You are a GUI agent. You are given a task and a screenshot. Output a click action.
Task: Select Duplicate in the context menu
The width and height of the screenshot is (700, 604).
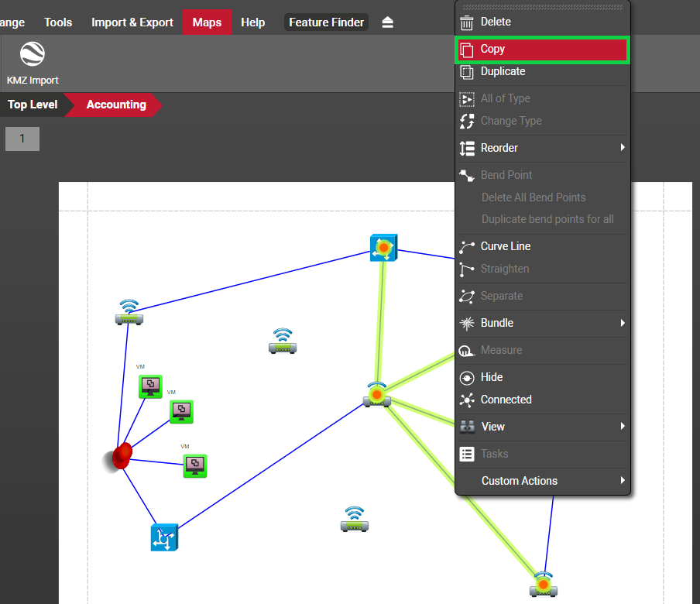point(503,71)
